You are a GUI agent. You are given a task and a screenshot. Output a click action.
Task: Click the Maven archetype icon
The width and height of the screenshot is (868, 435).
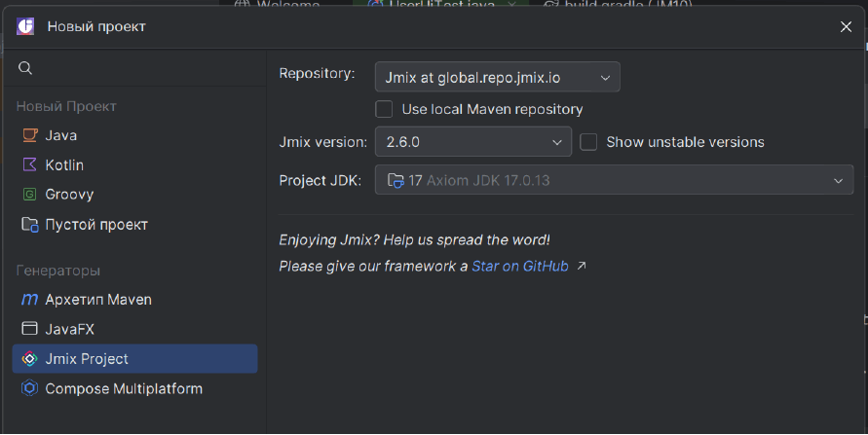tap(29, 300)
